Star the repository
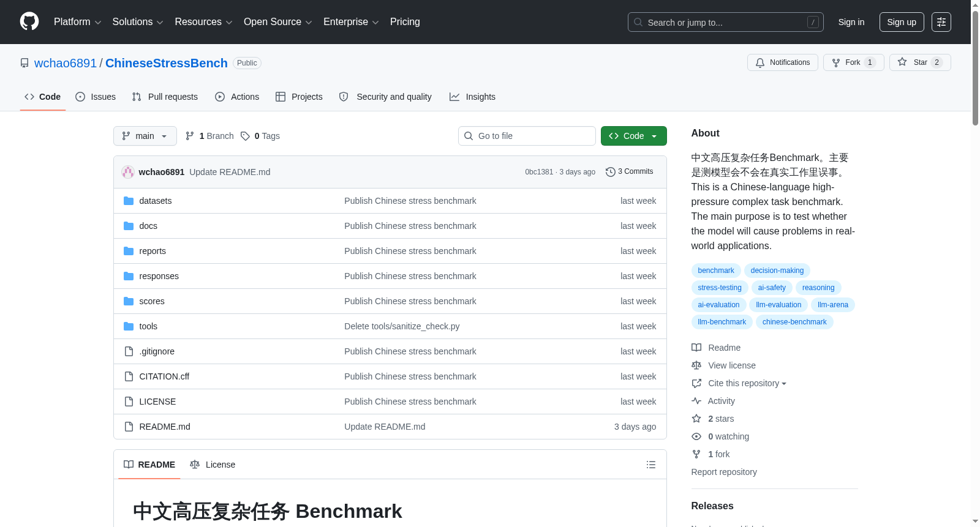 [x=920, y=62]
